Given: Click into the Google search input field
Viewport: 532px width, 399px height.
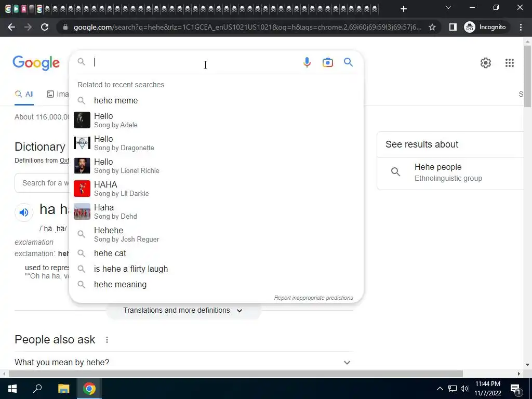Looking at the screenshot, I should point(195,62).
